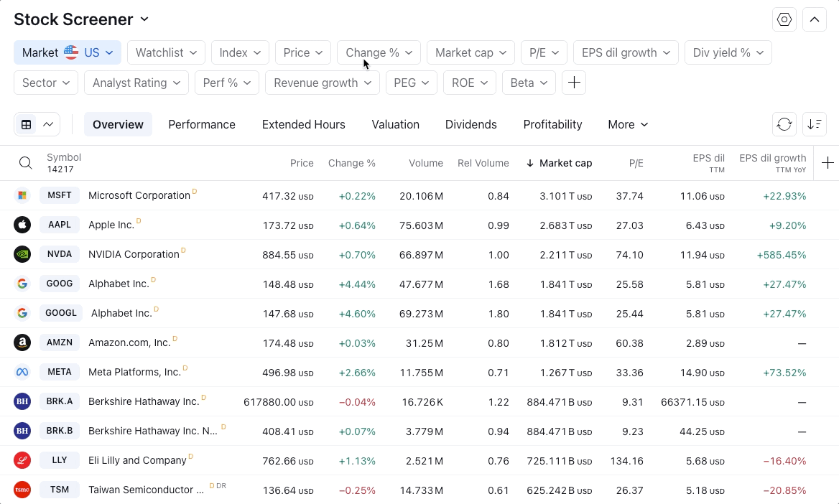The width and height of the screenshot is (839, 504).
Task: Switch to the Performance tab
Action: coord(202,124)
